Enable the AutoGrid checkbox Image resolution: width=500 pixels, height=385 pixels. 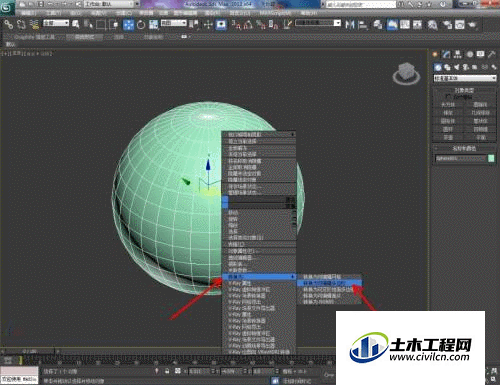click(x=448, y=96)
